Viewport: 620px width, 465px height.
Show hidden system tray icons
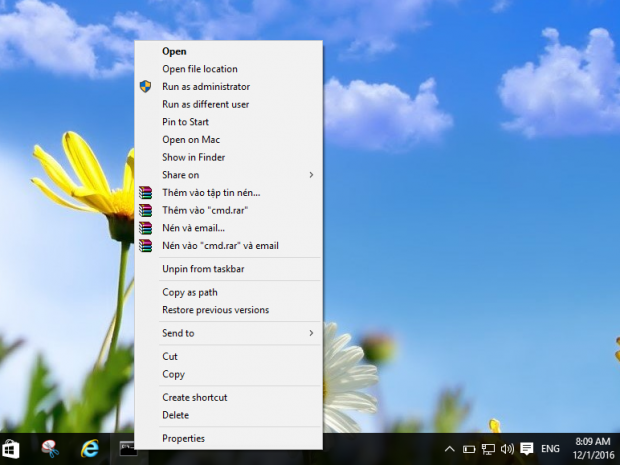point(449,449)
